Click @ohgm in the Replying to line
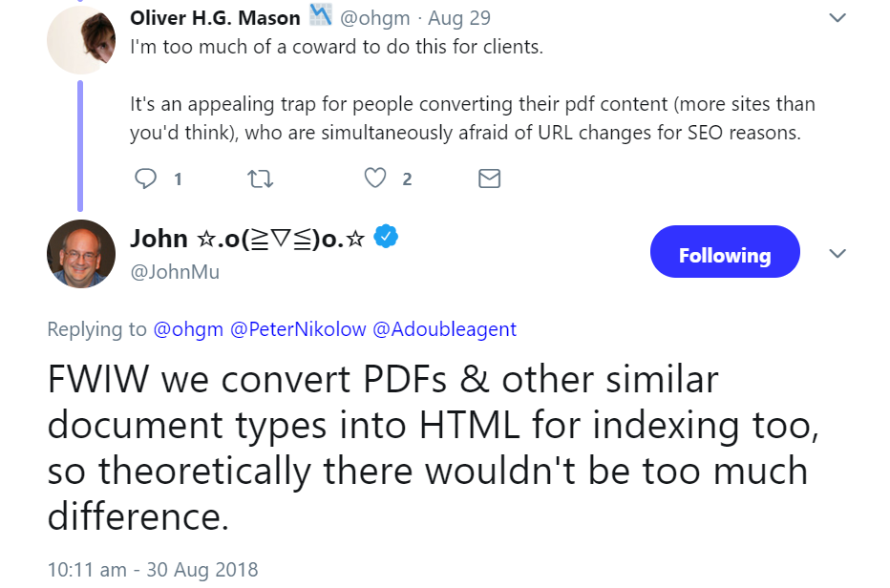 pos(188,329)
